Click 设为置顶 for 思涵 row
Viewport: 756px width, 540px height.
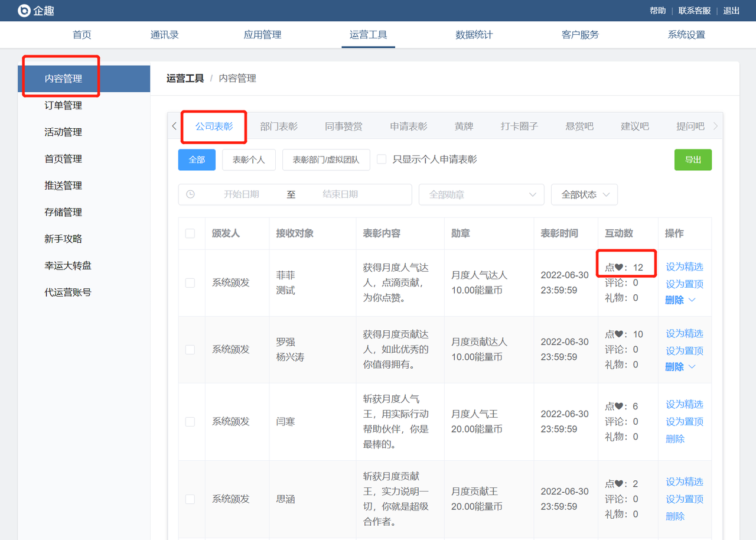[x=685, y=499]
